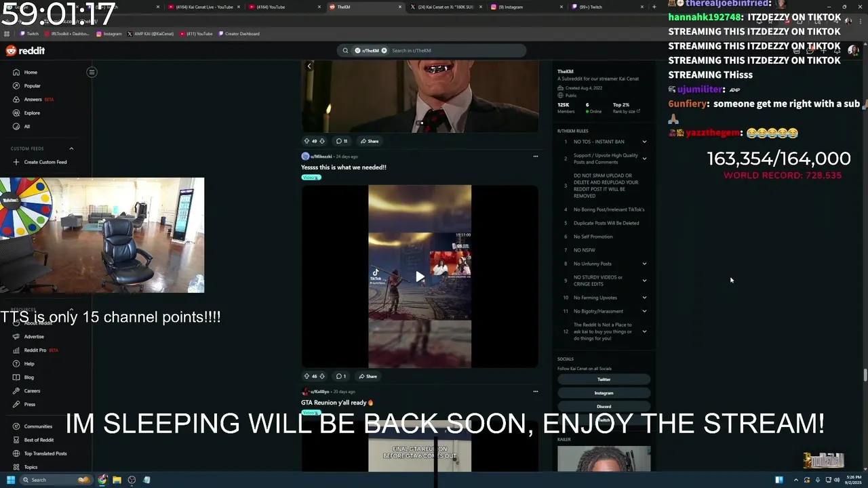Open comments on post with 11 comments
This screenshot has width=868, height=488.
click(x=342, y=141)
